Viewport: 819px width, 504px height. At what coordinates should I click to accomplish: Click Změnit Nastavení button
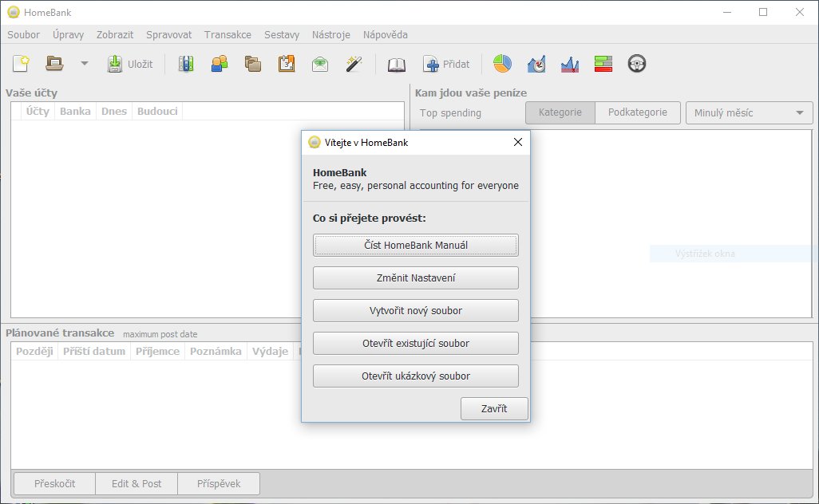click(x=416, y=278)
